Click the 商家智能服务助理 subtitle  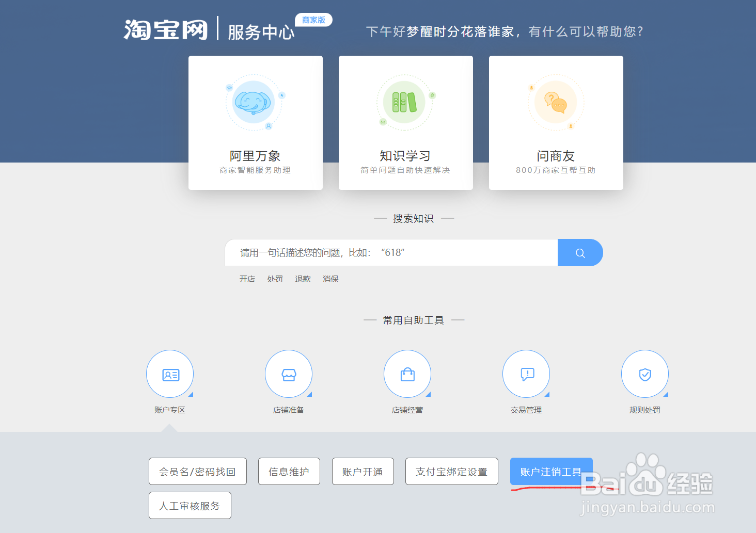click(x=255, y=170)
